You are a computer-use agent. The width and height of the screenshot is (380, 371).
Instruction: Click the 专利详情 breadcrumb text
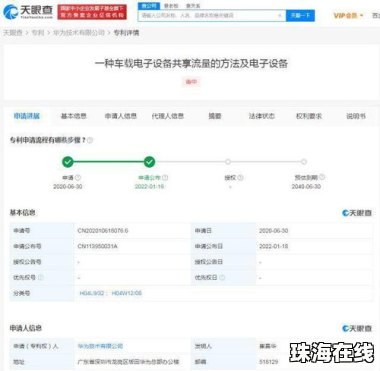pos(126,33)
